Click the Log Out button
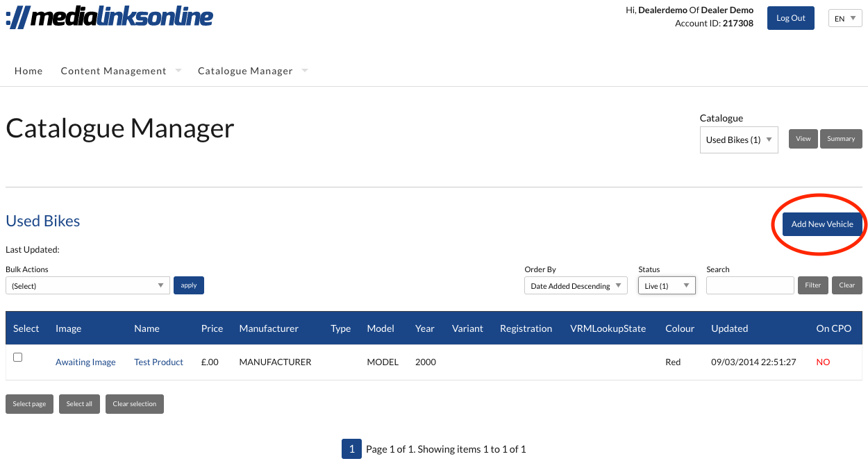 [x=790, y=18]
